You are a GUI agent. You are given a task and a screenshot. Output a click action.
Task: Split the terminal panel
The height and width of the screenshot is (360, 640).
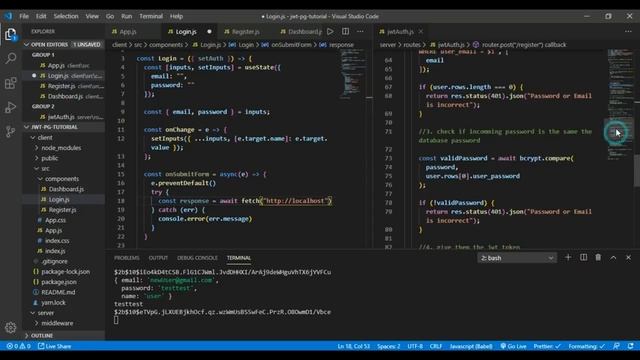click(583, 258)
